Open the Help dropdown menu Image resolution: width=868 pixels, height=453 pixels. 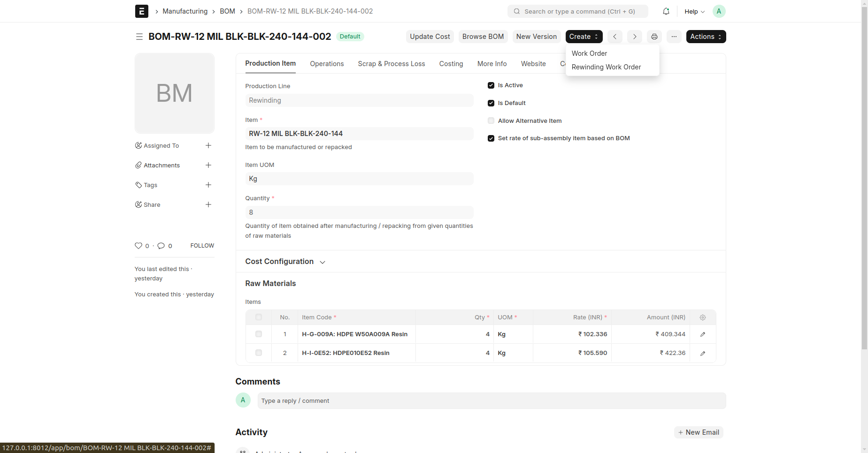[694, 11]
